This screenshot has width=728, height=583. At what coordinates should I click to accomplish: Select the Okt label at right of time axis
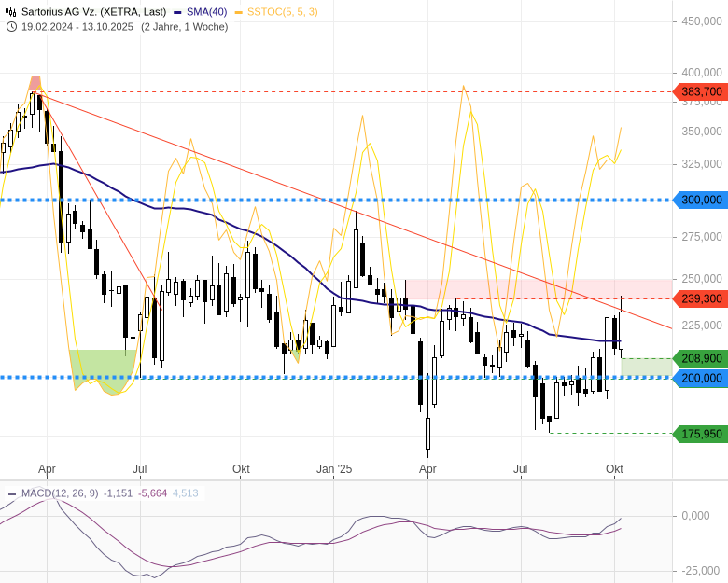click(x=614, y=468)
